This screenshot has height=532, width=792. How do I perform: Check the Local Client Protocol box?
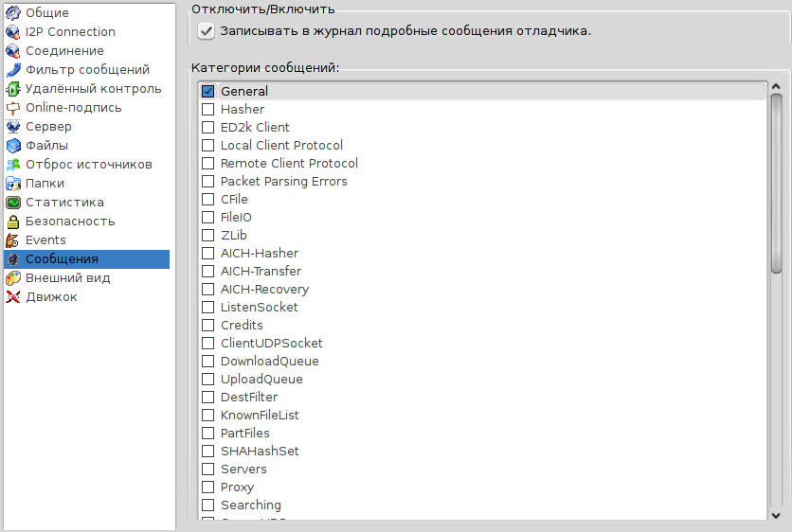(207, 146)
